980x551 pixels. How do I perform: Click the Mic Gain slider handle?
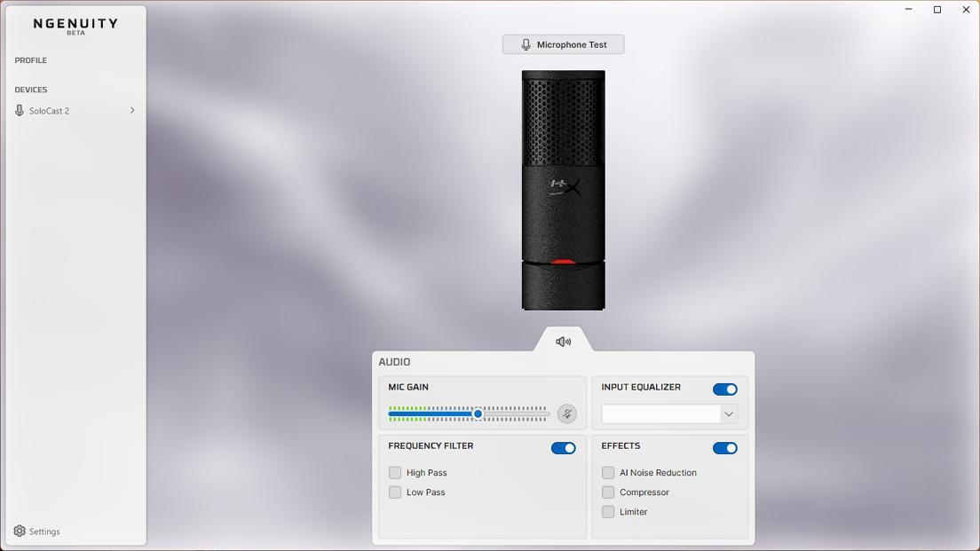click(478, 414)
